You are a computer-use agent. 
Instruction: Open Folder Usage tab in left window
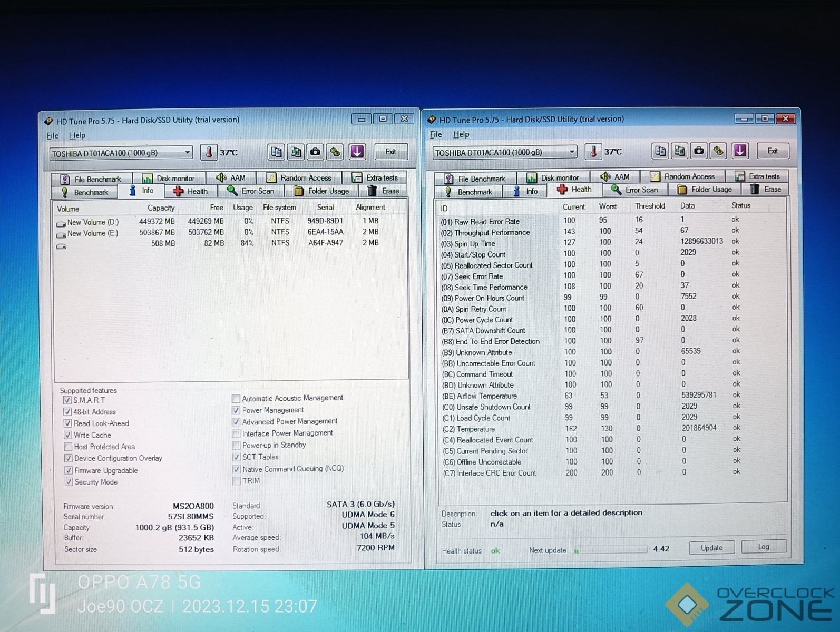coord(321,191)
